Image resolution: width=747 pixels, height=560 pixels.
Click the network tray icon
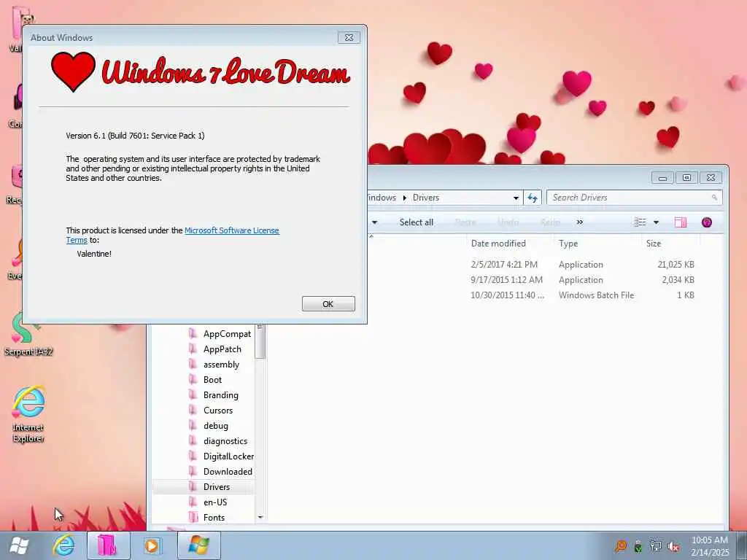[x=656, y=546]
